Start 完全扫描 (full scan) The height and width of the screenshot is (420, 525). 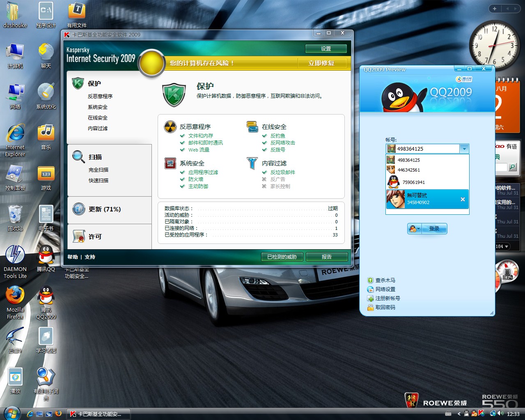point(99,170)
